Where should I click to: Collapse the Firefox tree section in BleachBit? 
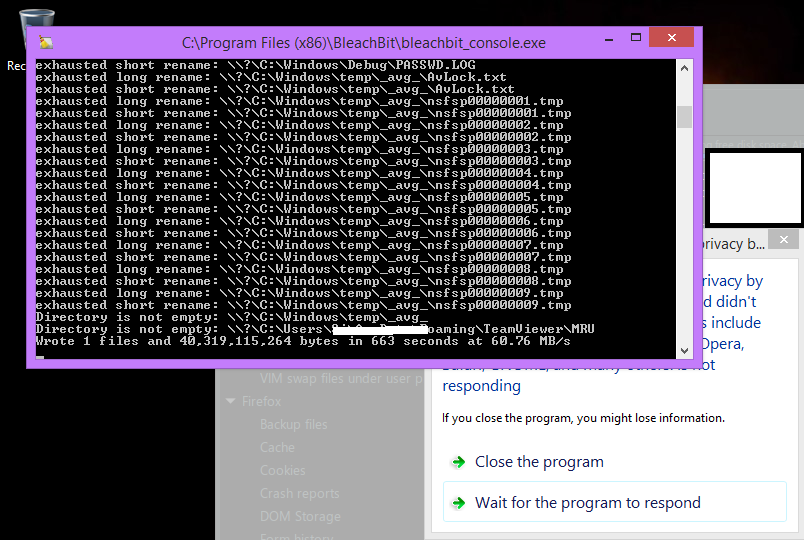pos(231,401)
